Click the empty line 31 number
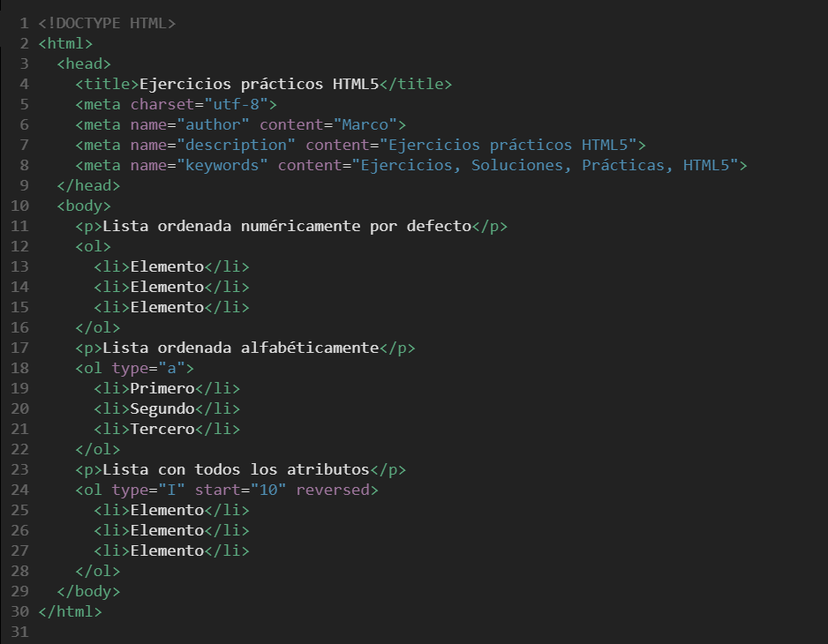828x644 pixels. point(20,632)
